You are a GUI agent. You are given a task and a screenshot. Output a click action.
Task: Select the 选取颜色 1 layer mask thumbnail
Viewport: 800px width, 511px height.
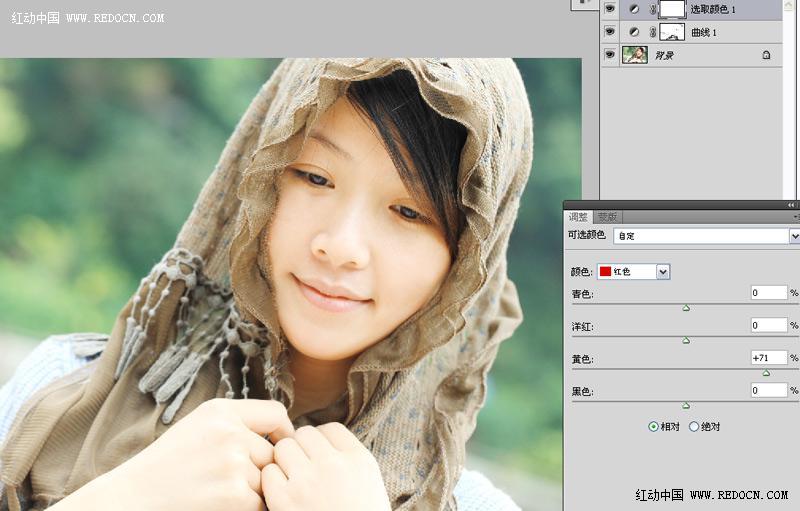click(x=672, y=9)
